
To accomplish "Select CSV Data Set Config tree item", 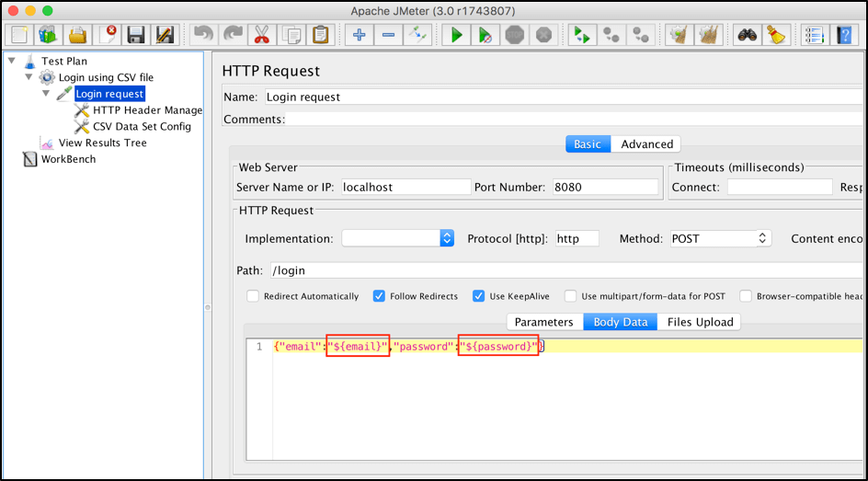I will pos(142,126).
